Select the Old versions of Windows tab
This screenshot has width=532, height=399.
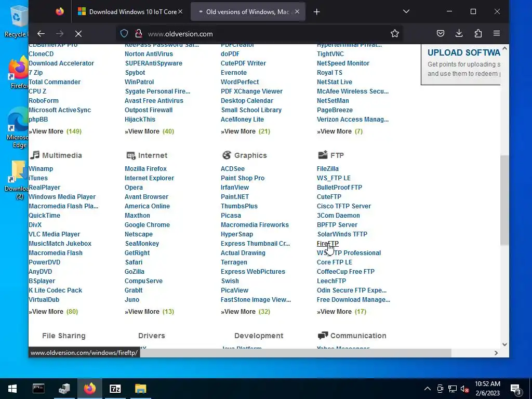(248, 12)
